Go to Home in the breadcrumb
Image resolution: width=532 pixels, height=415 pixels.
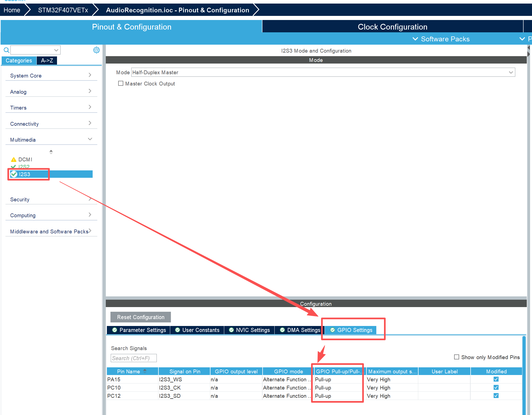pyautogui.click(x=12, y=10)
